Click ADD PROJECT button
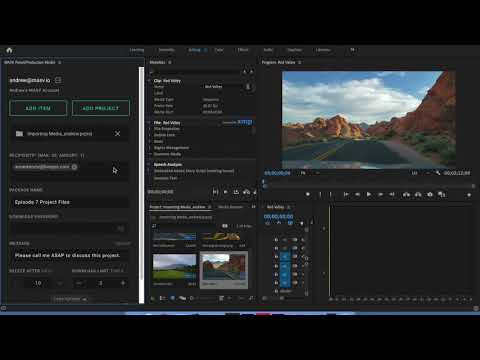480x360 pixels. tap(100, 108)
